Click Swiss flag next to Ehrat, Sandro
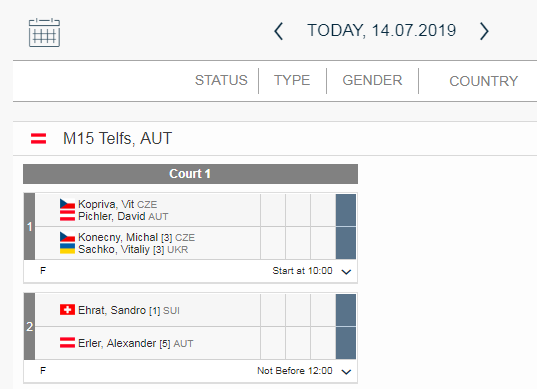The height and width of the screenshot is (389, 537). (x=67, y=310)
